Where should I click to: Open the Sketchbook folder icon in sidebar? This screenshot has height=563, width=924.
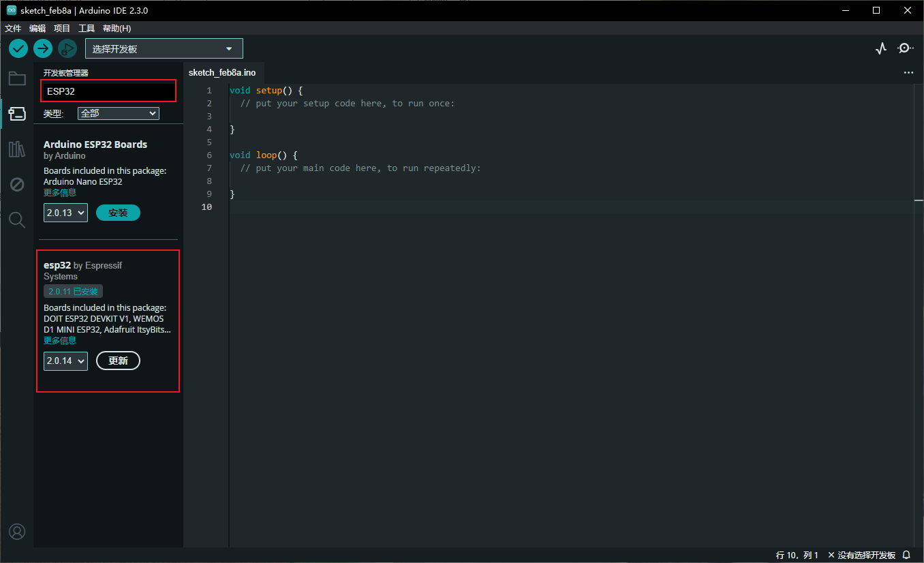(17, 78)
